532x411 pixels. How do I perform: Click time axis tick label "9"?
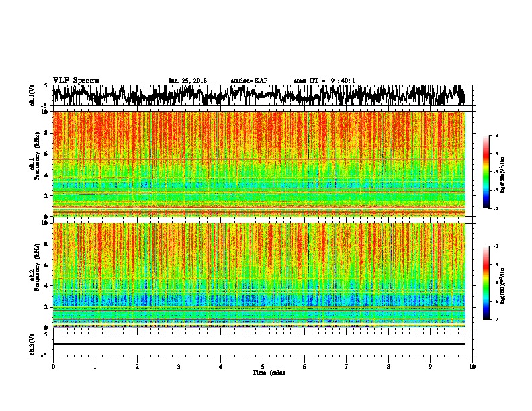pos(430,367)
